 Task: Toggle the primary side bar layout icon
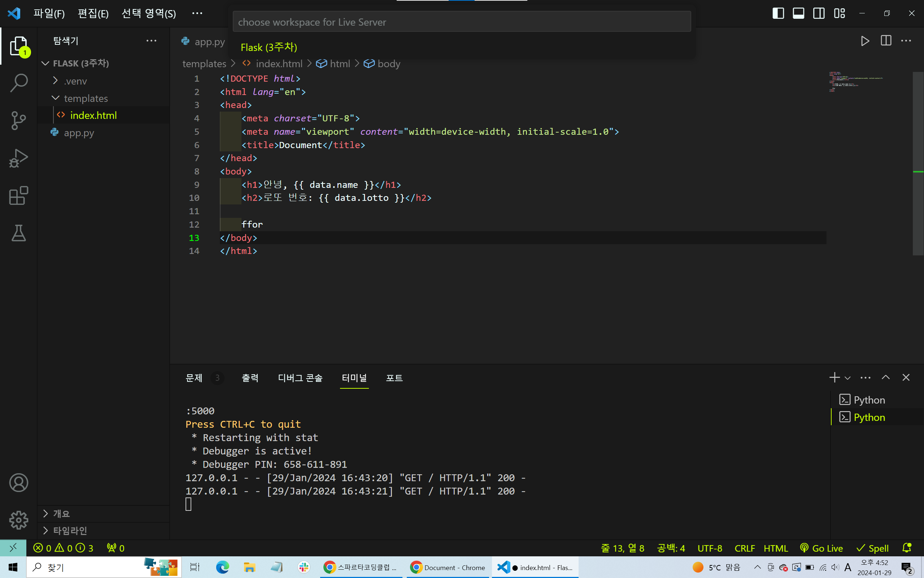[x=778, y=13]
